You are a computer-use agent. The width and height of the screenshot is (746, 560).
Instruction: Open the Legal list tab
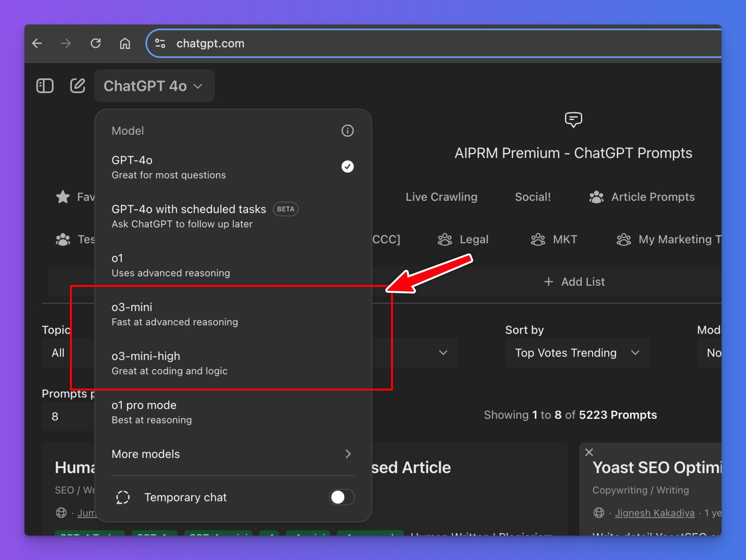pyautogui.click(x=463, y=239)
